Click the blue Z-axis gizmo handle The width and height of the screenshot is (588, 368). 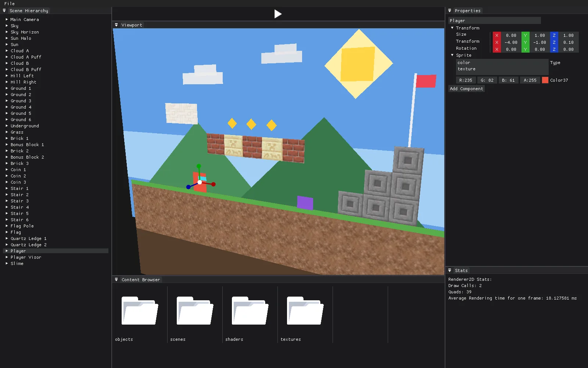[x=189, y=187]
